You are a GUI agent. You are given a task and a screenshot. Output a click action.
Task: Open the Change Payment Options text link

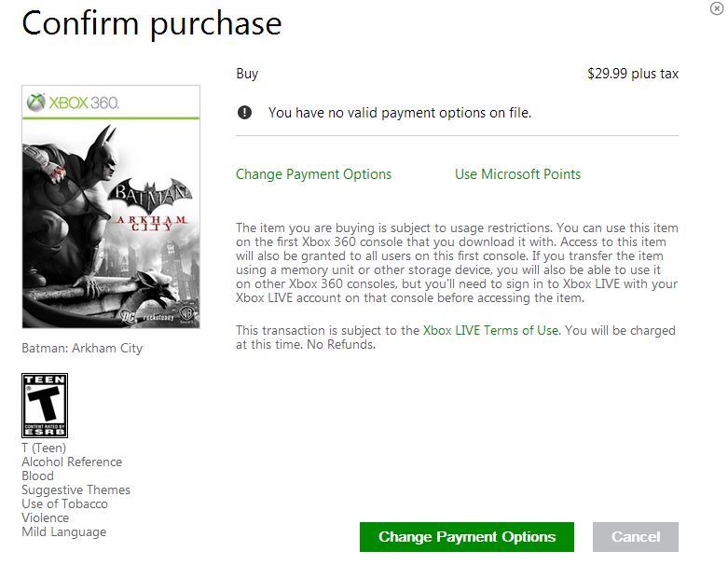[313, 174]
